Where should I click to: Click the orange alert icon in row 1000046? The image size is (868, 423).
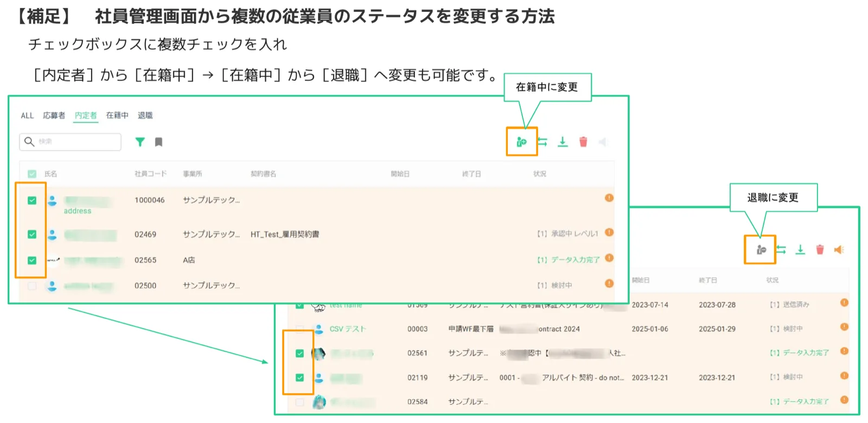(x=609, y=198)
